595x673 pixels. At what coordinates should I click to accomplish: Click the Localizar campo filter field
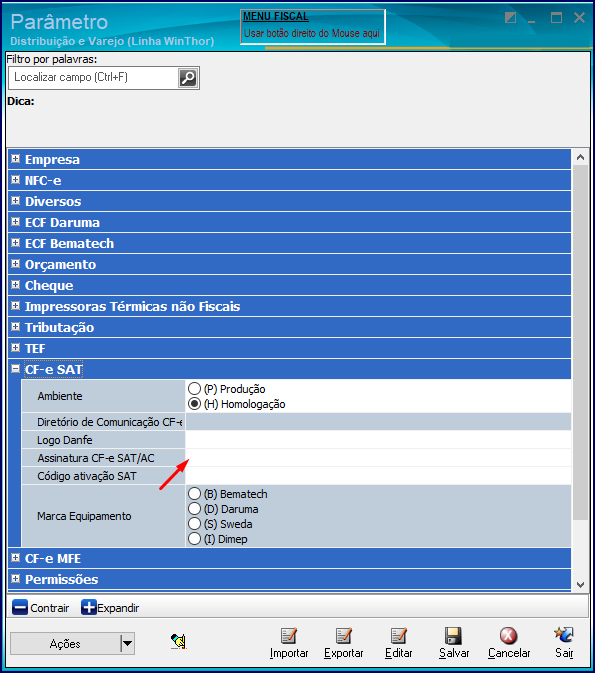pyautogui.click(x=94, y=78)
